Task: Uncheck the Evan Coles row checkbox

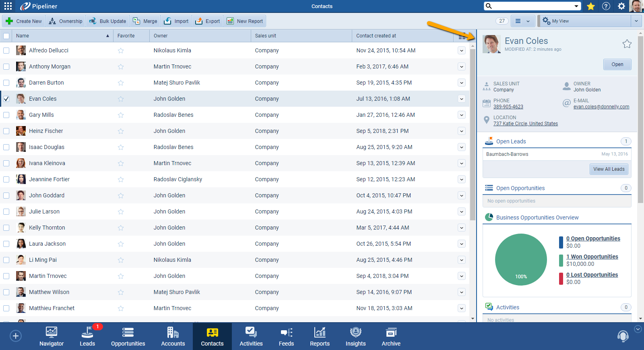Action: coord(6,99)
